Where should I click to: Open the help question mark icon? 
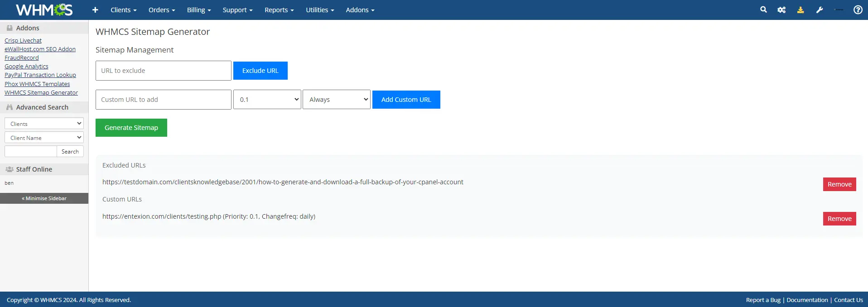(858, 10)
